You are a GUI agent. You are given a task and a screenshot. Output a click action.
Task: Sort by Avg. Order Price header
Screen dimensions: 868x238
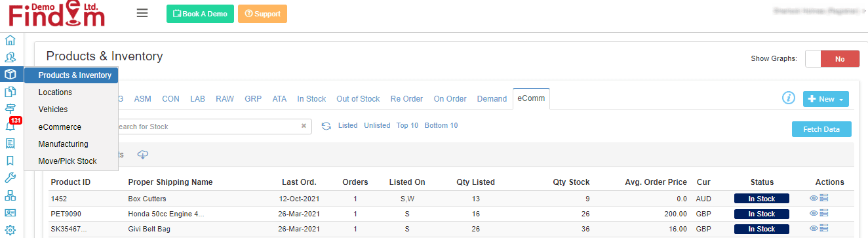(x=656, y=182)
